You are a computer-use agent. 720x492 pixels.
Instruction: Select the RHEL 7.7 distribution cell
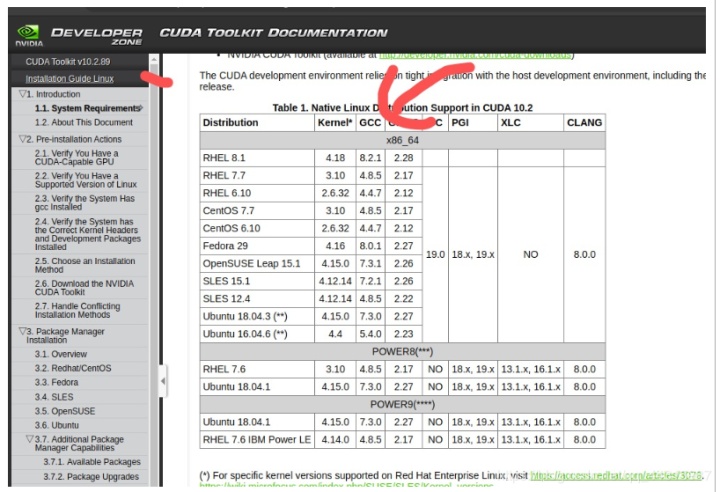[x=257, y=175]
